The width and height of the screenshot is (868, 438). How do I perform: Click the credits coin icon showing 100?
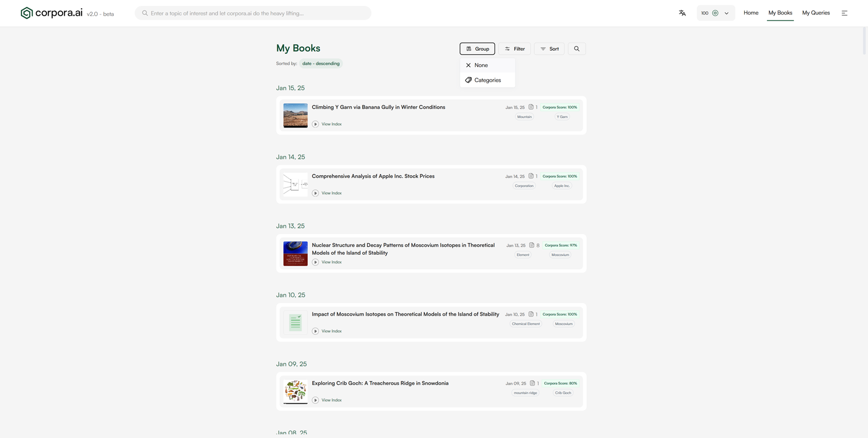715,13
